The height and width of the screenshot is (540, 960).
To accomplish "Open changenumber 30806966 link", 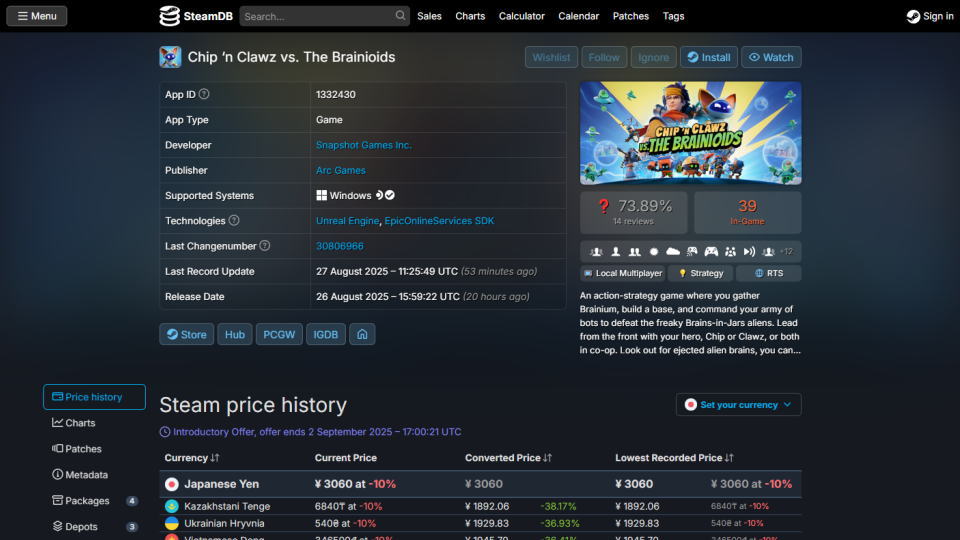I will [340, 246].
